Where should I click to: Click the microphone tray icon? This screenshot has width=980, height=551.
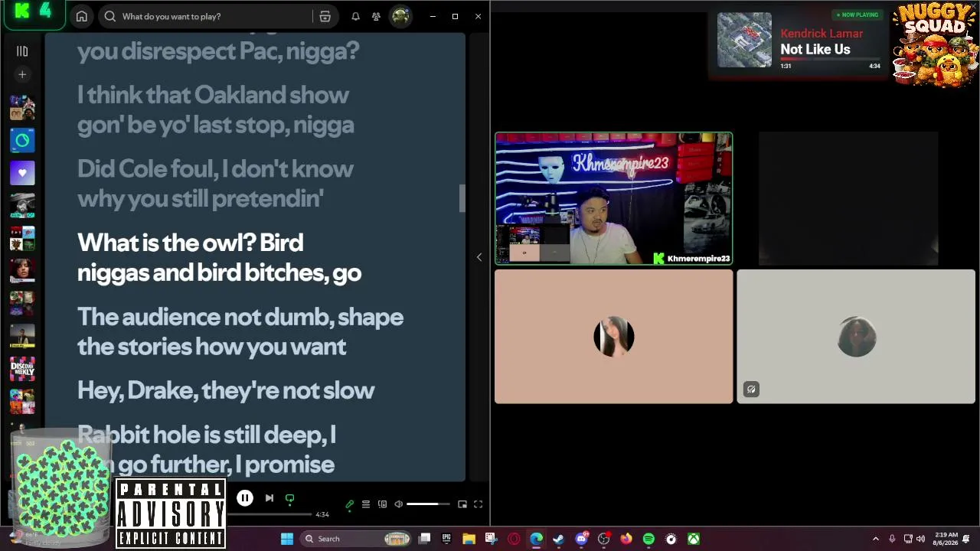892,539
